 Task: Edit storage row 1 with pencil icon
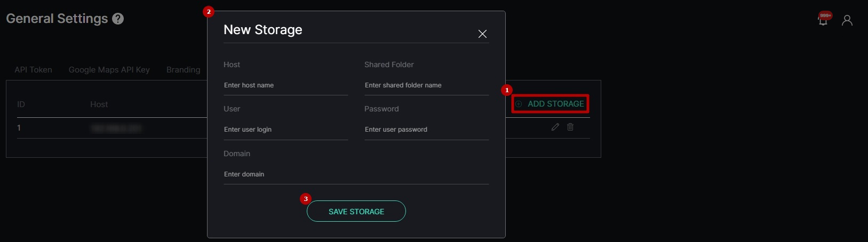point(555,127)
